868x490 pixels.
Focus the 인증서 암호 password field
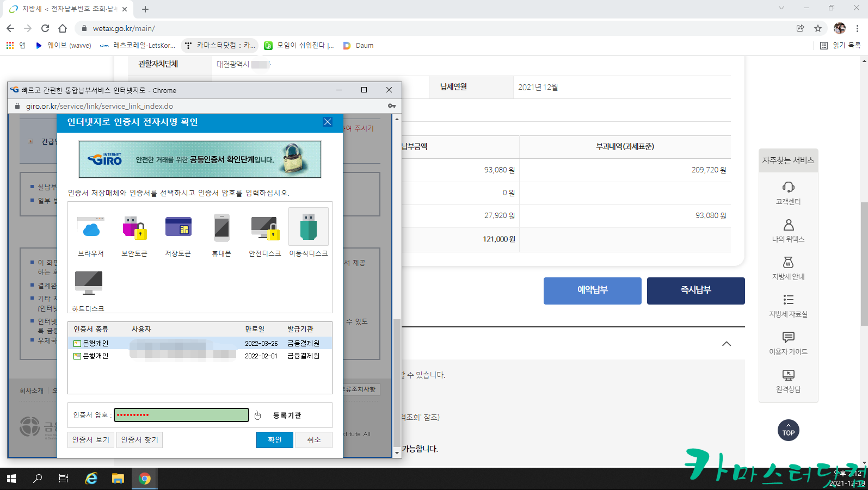181,415
